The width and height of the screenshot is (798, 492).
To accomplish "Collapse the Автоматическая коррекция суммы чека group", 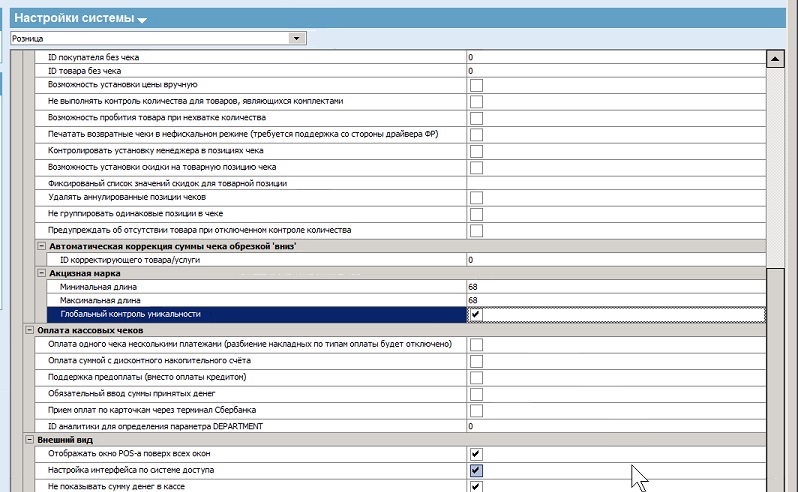I will pyautogui.click(x=42, y=246).
